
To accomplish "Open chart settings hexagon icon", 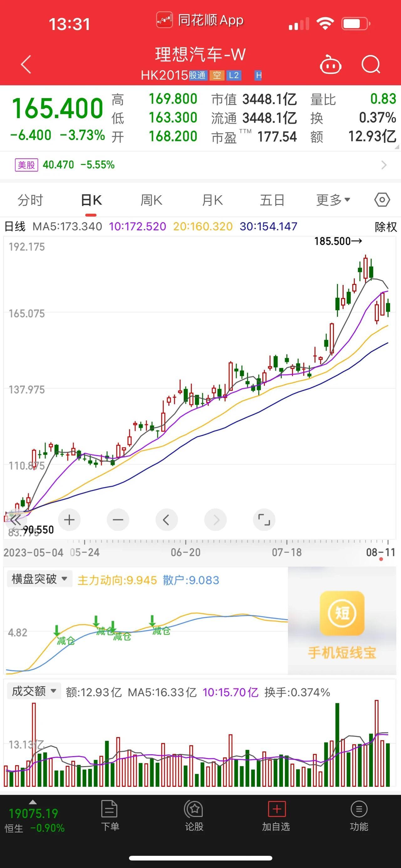I will coord(382,200).
